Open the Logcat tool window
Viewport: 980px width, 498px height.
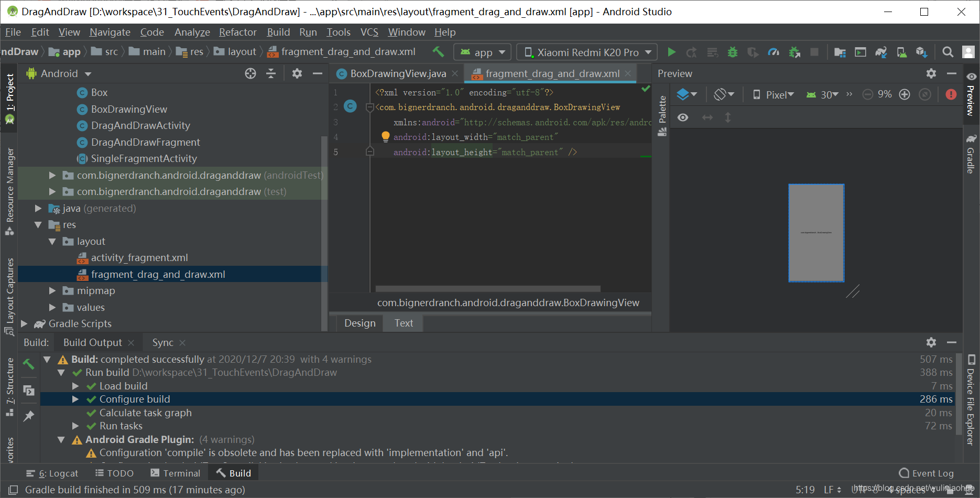[x=52, y=473]
